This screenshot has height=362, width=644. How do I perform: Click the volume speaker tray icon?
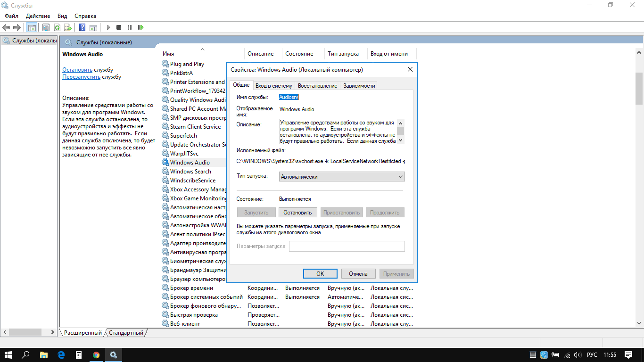(x=578, y=354)
